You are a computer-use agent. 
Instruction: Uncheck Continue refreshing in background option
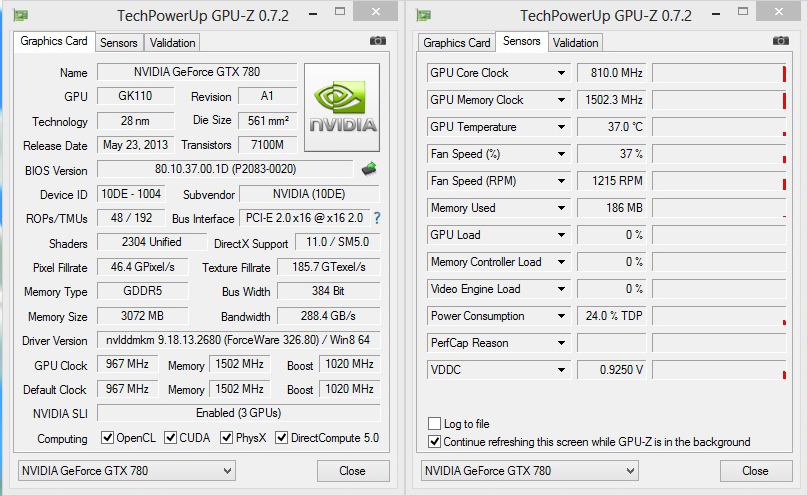point(434,441)
